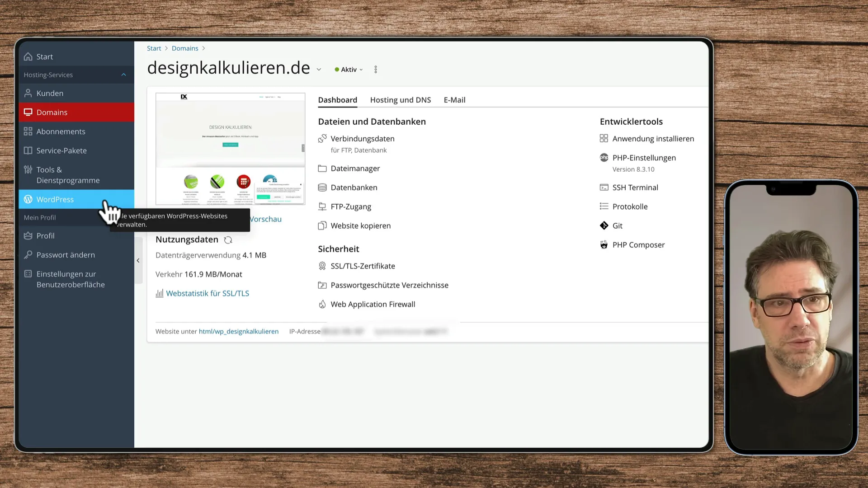Click the website preview thumbnail
868x488 pixels.
(x=230, y=149)
